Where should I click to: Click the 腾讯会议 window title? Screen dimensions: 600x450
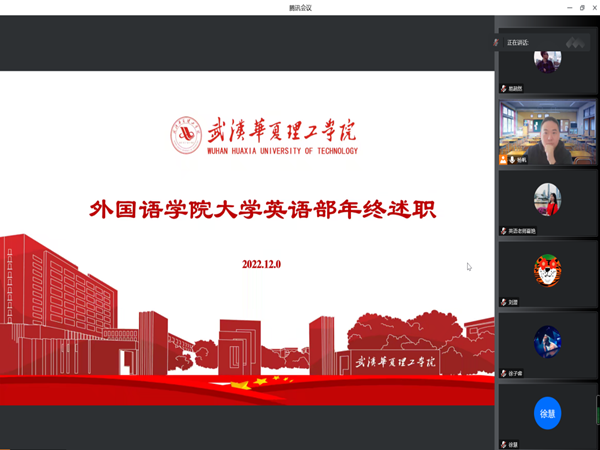click(300, 8)
